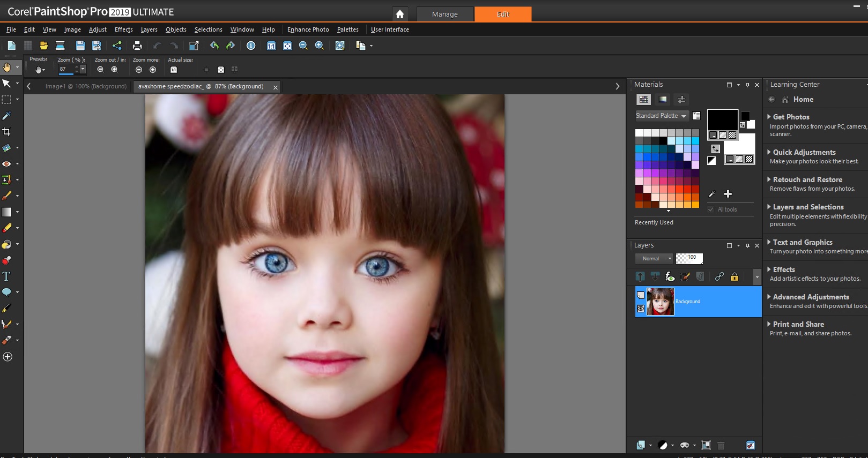868x458 pixels.
Task: Activate the Crop tool
Action: (7, 132)
